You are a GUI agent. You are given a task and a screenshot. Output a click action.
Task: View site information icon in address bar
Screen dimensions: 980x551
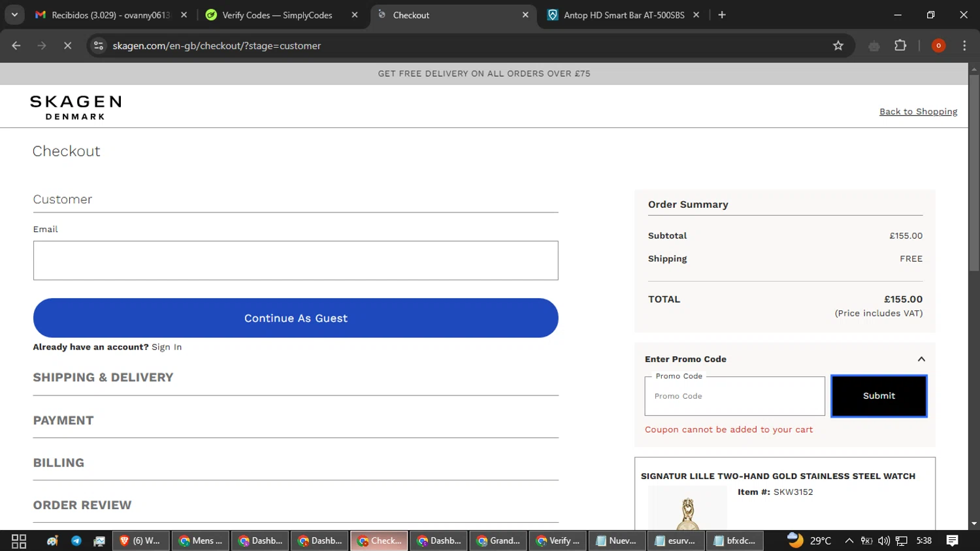click(x=99, y=46)
